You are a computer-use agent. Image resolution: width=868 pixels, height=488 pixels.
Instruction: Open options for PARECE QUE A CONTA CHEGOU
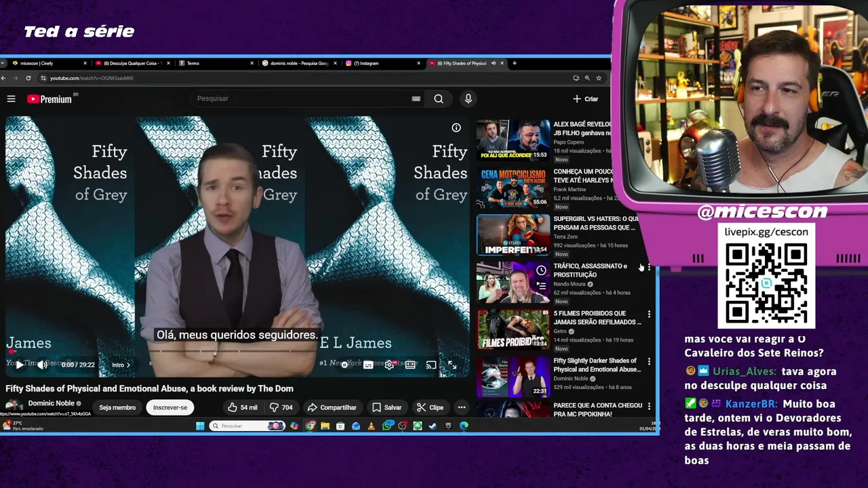(649, 407)
